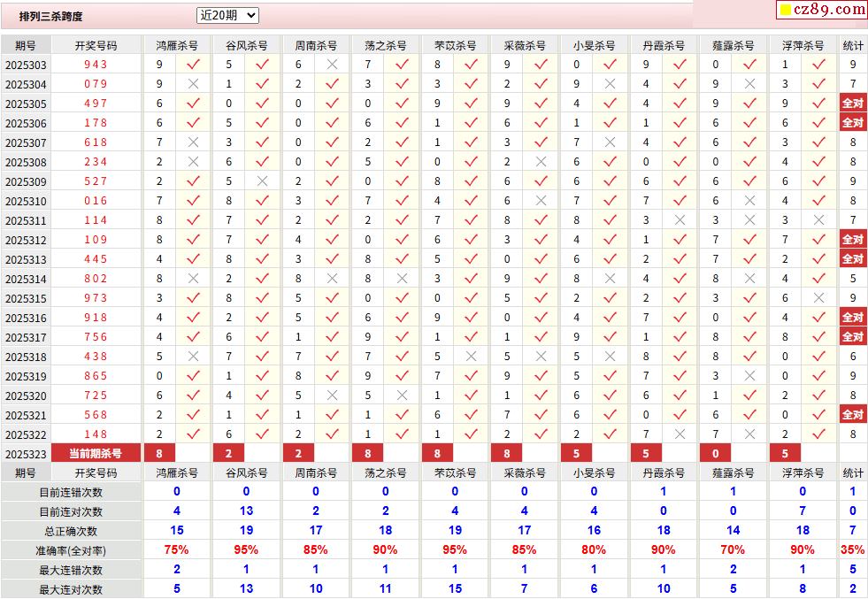Click winning number 943 for period 2025303

tap(96, 65)
